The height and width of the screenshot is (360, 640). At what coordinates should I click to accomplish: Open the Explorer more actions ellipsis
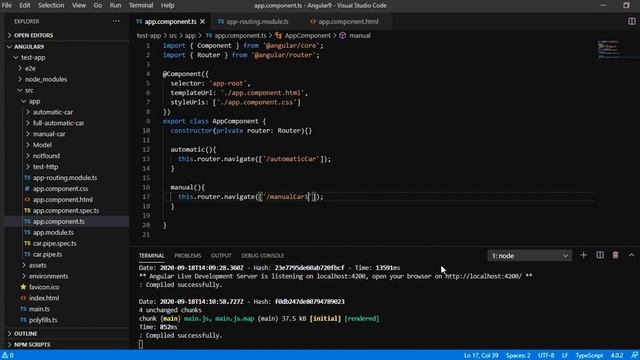(x=116, y=21)
